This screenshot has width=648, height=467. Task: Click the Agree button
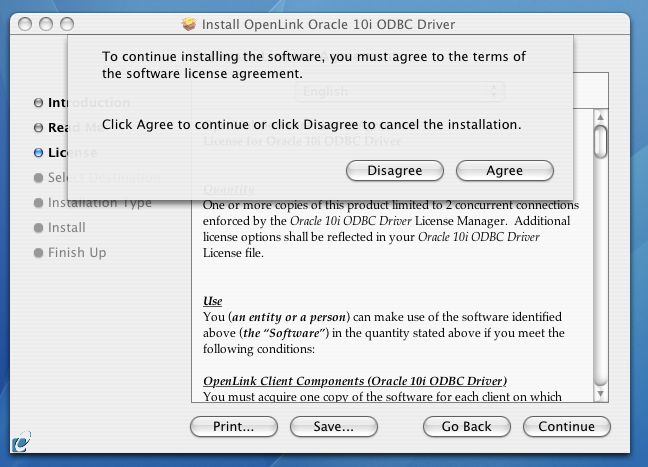click(x=505, y=171)
